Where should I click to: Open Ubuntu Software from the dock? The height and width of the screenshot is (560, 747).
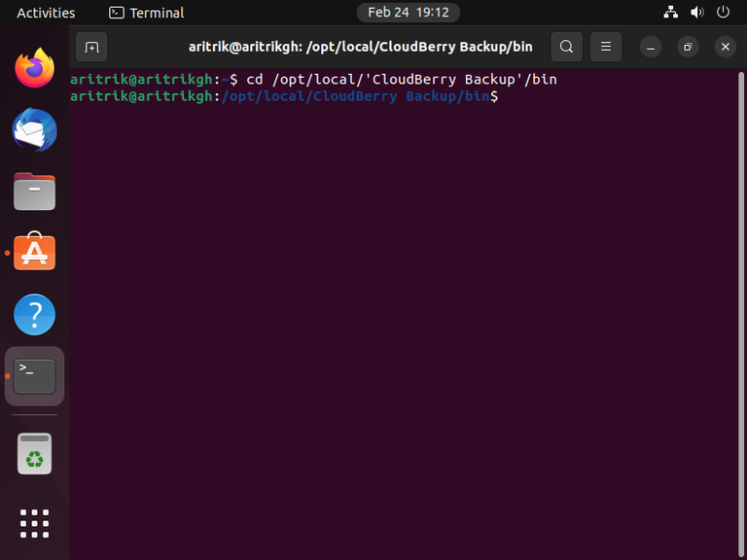(x=34, y=252)
